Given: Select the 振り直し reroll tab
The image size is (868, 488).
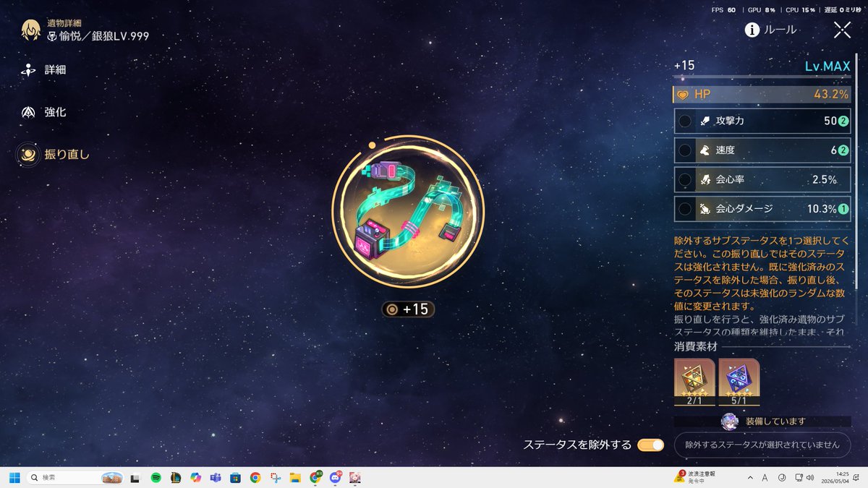Looking at the screenshot, I should tap(54, 154).
